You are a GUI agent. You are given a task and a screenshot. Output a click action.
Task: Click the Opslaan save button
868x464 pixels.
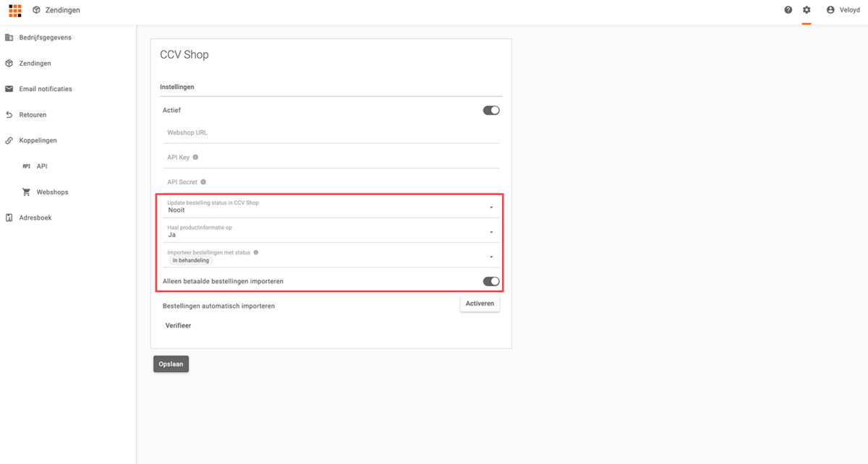171,364
